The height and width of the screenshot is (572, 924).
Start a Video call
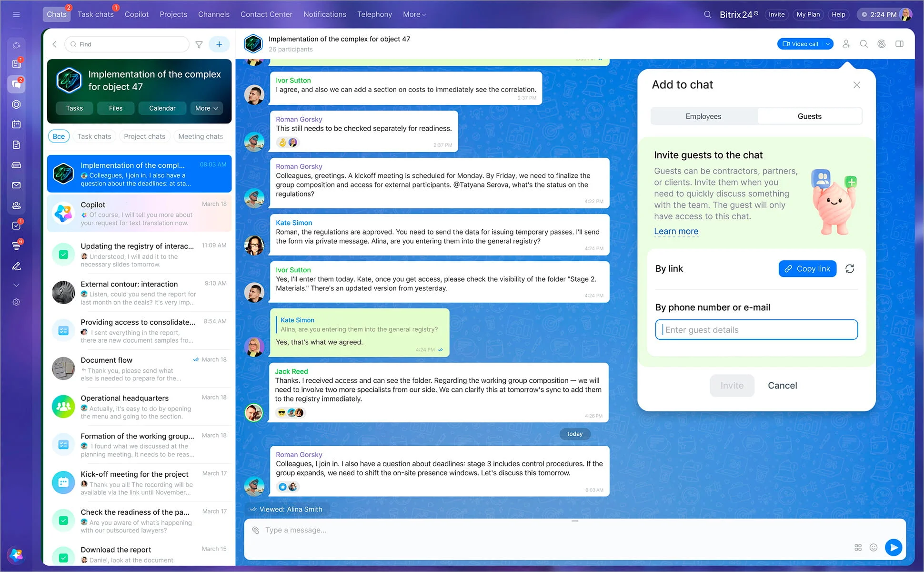click(x=801, y=44)
